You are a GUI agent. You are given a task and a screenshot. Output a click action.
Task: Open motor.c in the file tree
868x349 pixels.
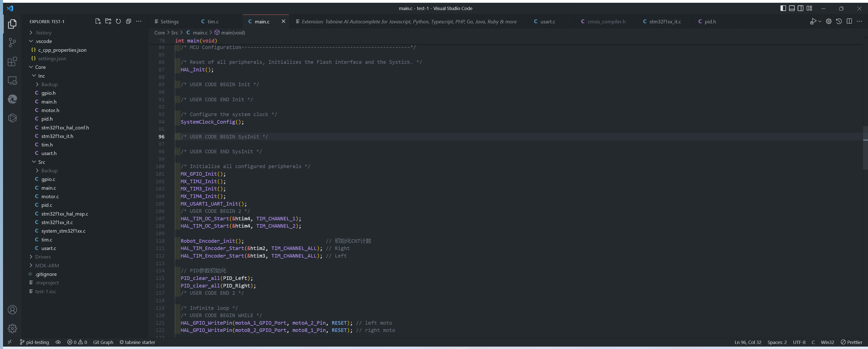point(85,196)
